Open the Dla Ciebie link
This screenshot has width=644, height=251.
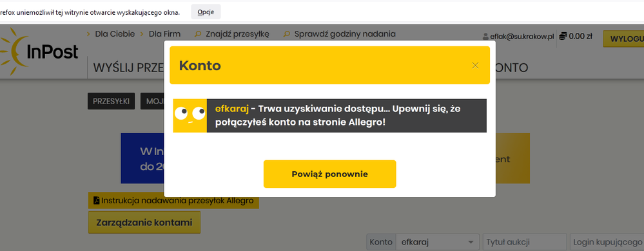tap(115, 34)
